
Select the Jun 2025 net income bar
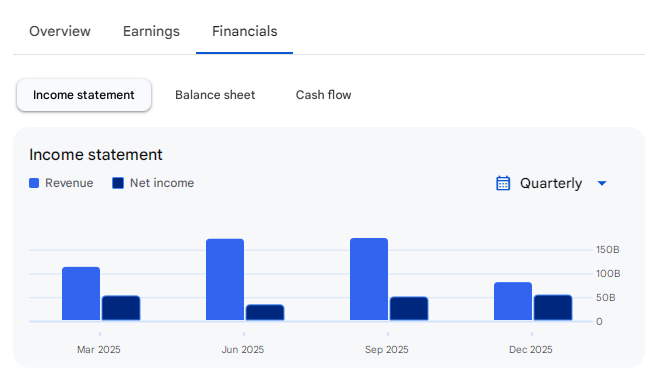[x=265, y=312]
